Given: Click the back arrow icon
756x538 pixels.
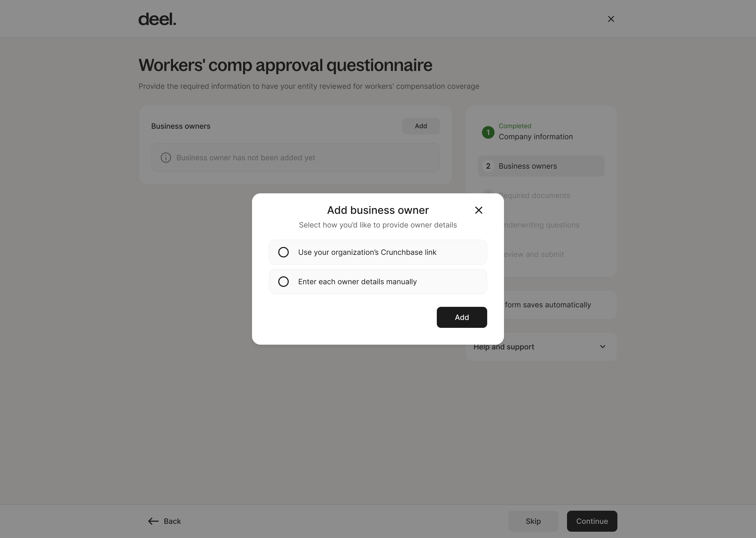Looking at the screenshot, I should [x=153, y=521].
